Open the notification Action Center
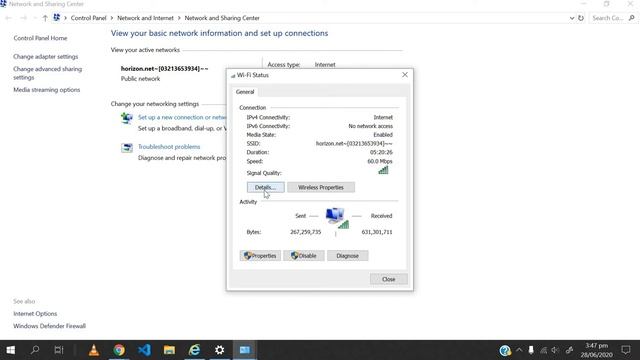The width and height of the screenshot is (640, 360). [x=626, y=350]
